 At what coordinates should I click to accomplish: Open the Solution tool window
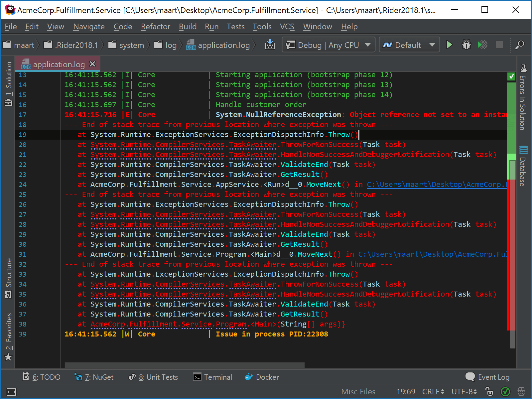click(8, 84)
